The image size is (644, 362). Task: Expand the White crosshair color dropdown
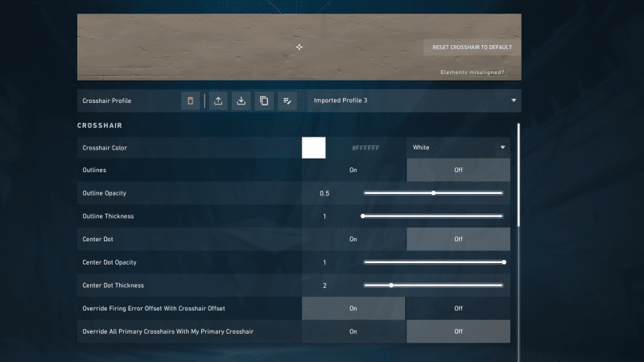pyautogui.click(x=459, y=148)
